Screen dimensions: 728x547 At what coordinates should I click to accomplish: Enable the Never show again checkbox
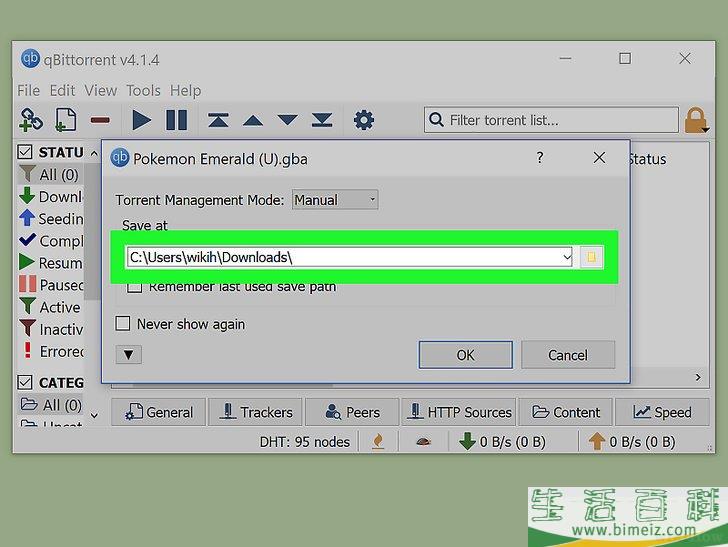(x=124, y=324)
